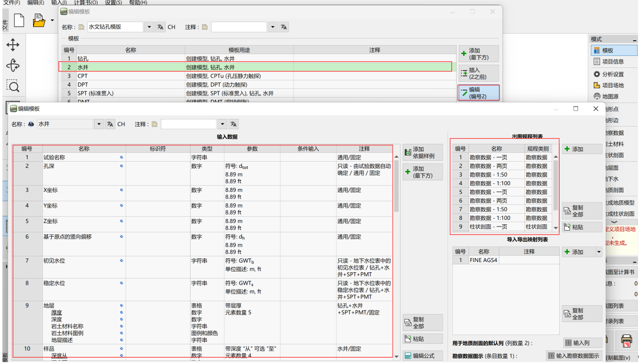Image resolution: width=639 pixels, height=364 pixels.
Task: Select 柱状剖面 - 一页 row
Action: (503, 227)
